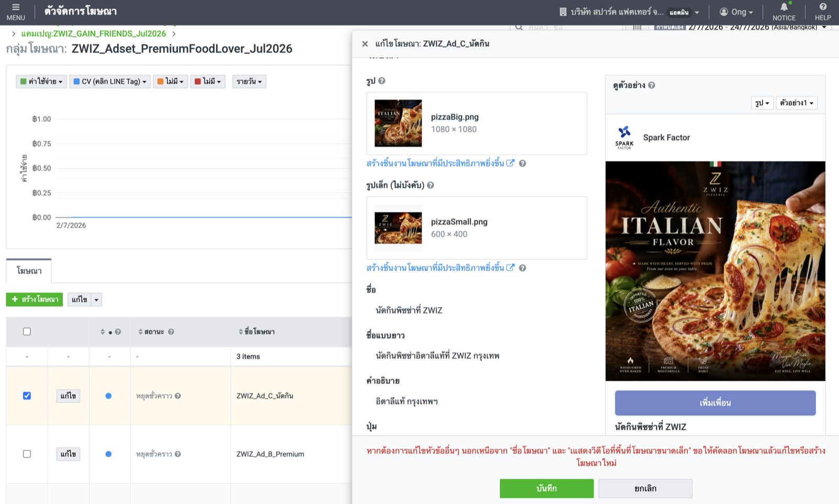The height and width of the screenshot is (504, 839).
Task: Click help icon next to รูปเล็ก (ไม่บังคับ)
Action: pyautogui.click(x=431, y=185)
